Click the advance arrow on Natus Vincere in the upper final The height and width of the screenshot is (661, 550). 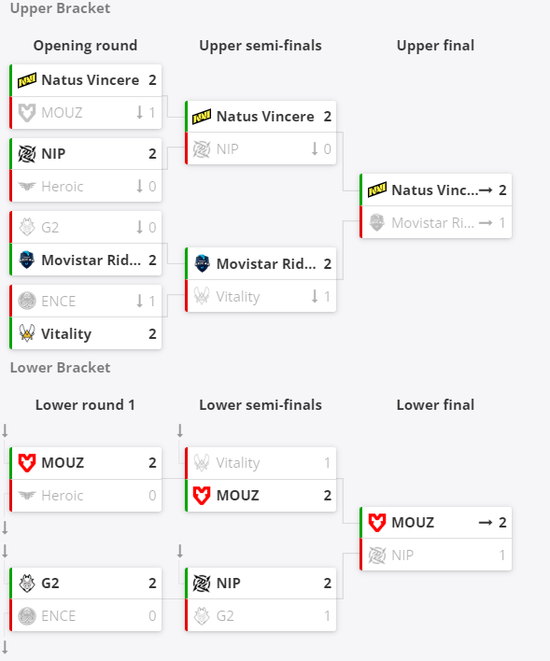tap(485, 190)
